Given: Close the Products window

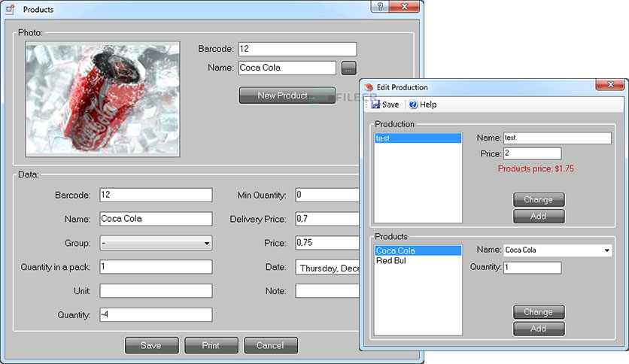Looking at the screenshot, I should tap(404, 7).
